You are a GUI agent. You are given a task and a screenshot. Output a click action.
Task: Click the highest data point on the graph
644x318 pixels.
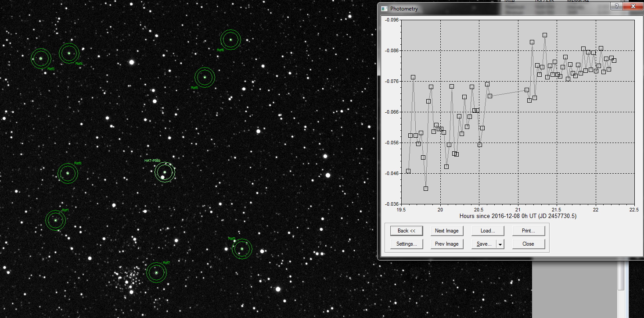coord(544,35)
